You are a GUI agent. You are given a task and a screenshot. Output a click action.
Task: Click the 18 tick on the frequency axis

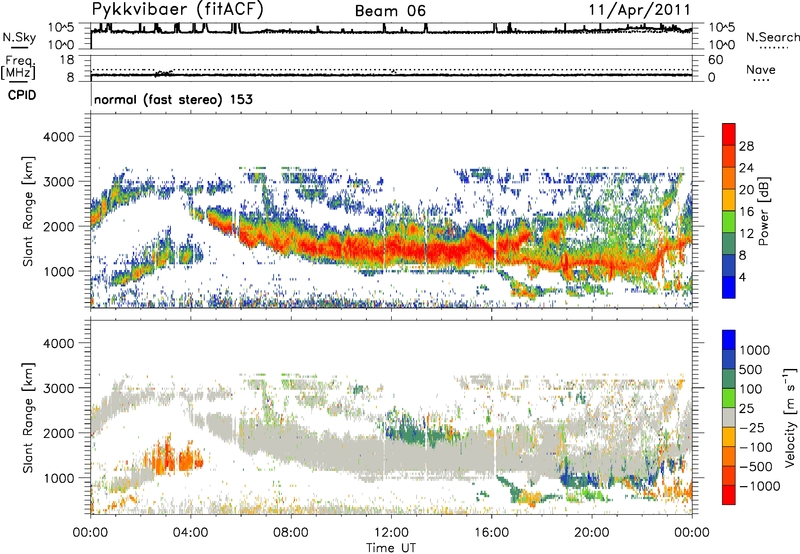pyautogui.click(x=67, y=60)
